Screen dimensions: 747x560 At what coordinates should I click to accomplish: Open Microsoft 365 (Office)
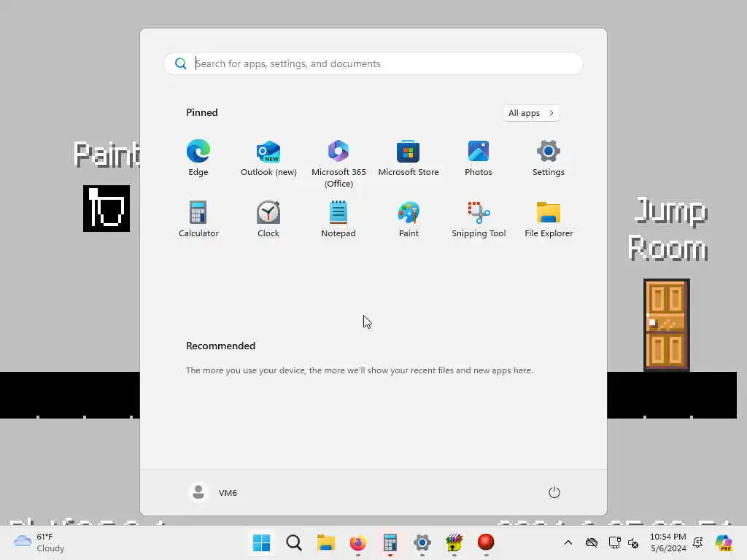(338, 164)
